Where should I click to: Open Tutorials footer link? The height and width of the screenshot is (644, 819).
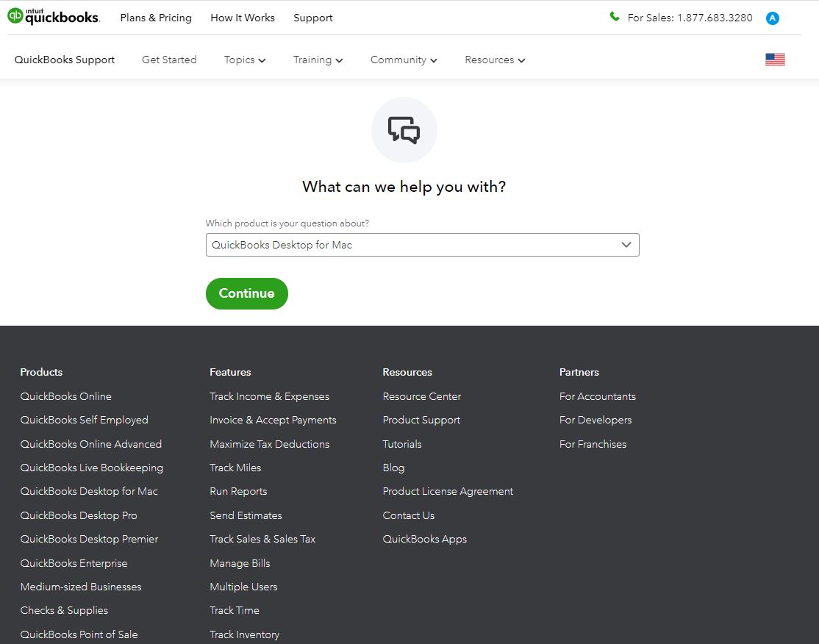pyautogui.click(x=401, y=444)
